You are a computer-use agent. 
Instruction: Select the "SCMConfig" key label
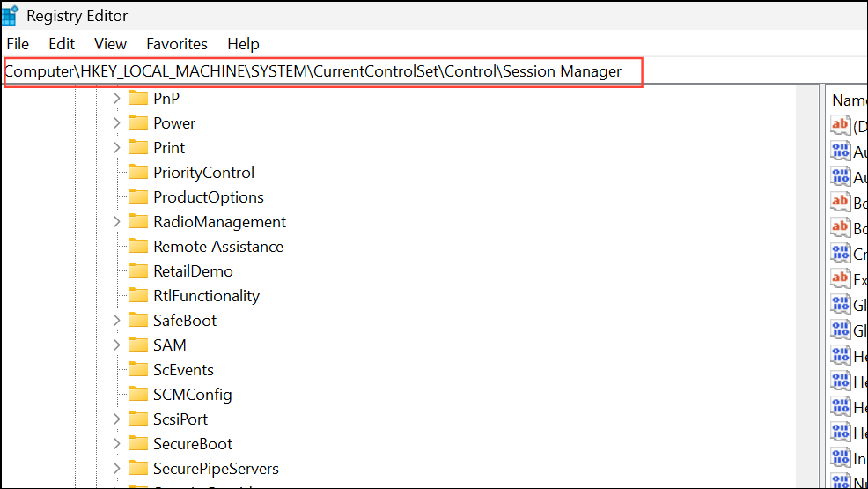pos(193,395)
